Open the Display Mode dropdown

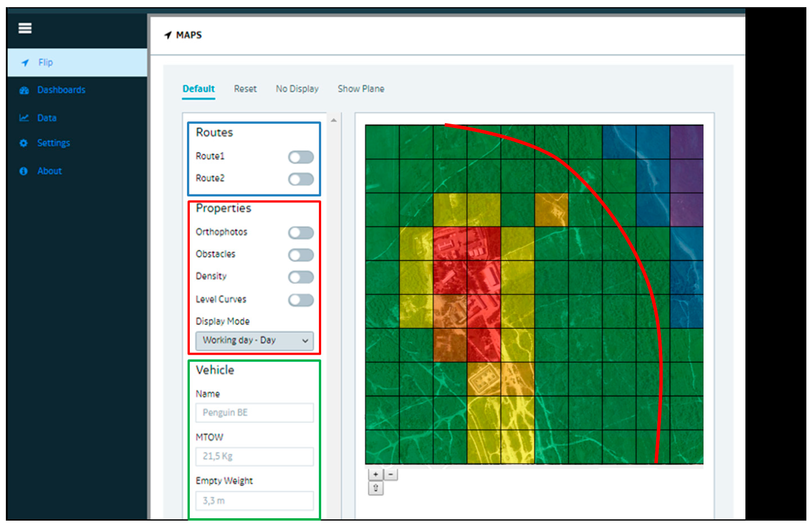click(x=255, y=341)
